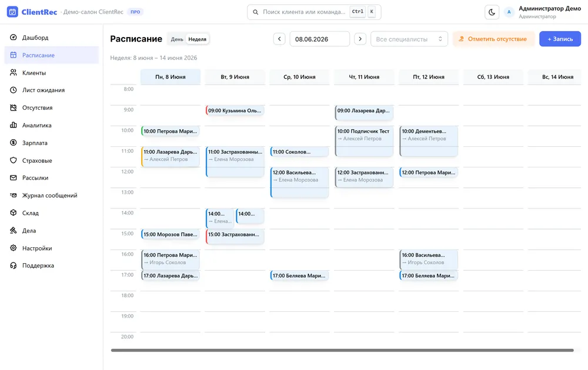Open 10:00 Дементьев appointment
This screenshot has height=370, width=588.
429,141
